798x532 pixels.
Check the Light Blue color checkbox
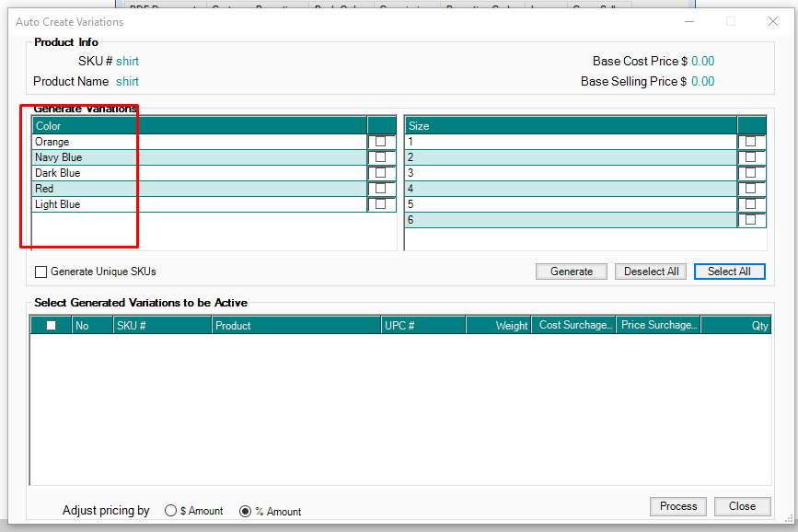tap(380, 204)
